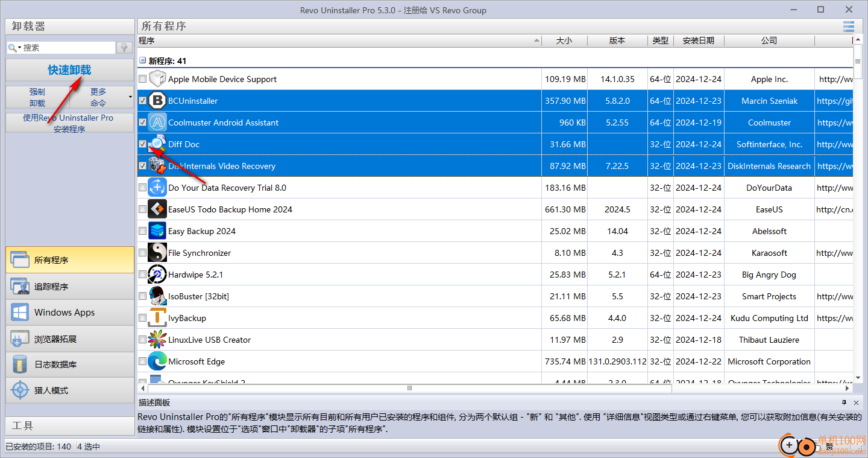Screen dimensions: 868x458
Task: Click the Easy Backup 2024 icon
Action: point(157,231)
